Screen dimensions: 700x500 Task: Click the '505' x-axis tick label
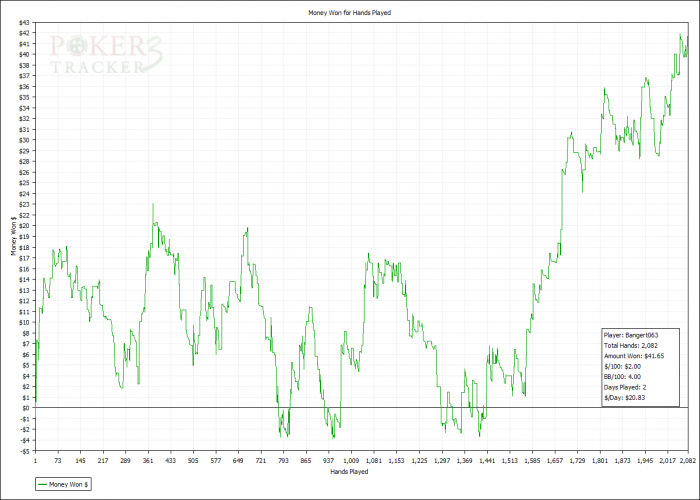(193, 461)
